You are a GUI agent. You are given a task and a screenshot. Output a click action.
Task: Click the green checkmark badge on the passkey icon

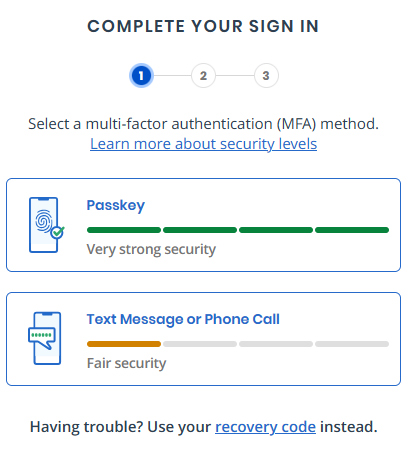click(58, 232)
